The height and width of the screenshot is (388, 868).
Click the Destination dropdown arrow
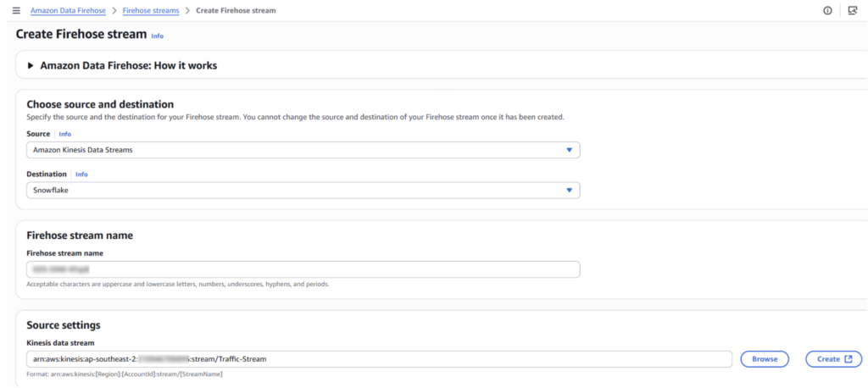click(x=569, y=190)
